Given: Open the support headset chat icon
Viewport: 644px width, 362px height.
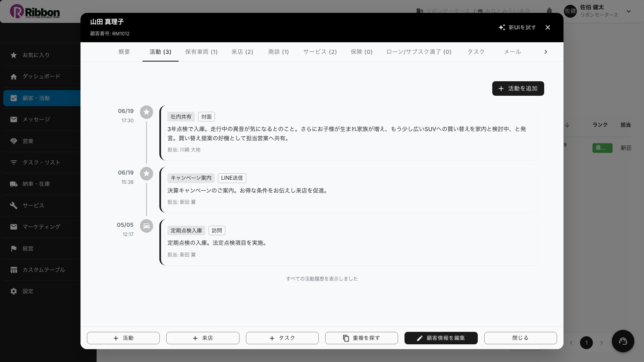Looking at the screenshot, I should click(623, 341).
